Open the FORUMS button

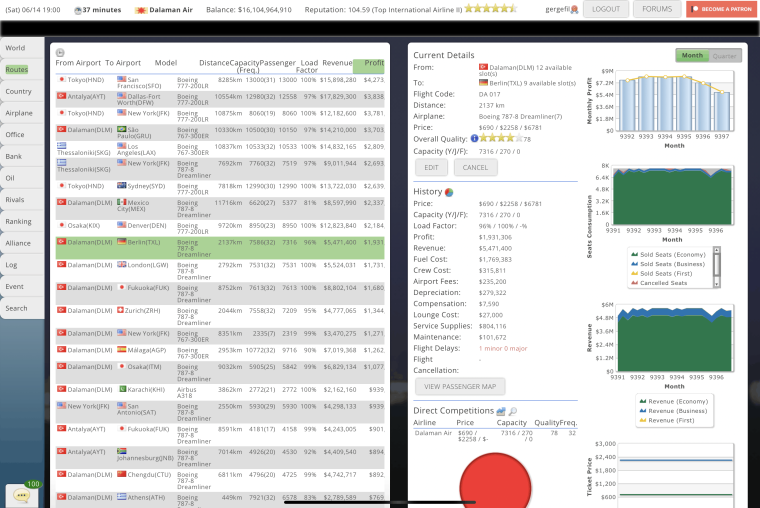click(657, 9)
